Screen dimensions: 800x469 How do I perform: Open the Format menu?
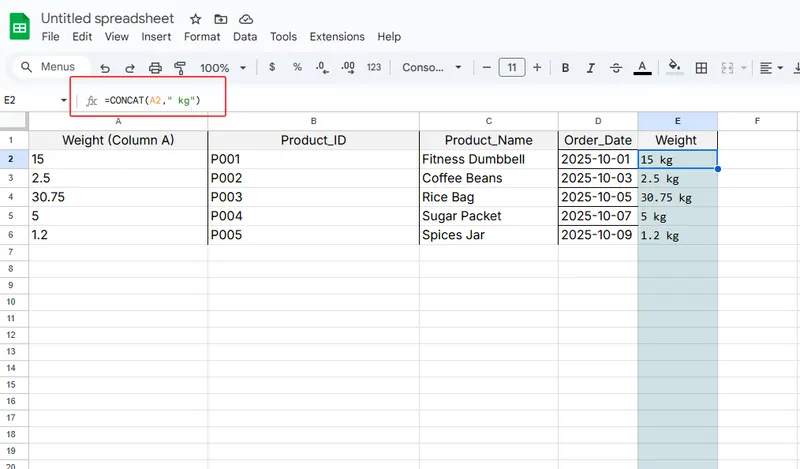202,37
